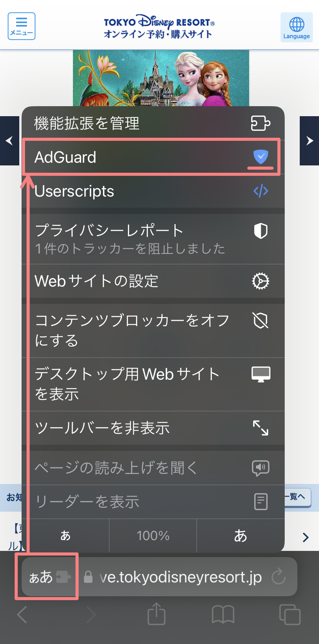This screenshot has width=319, height=644.
Task: Open the 一覧へ news list link
Action: [x=297, y=497]
